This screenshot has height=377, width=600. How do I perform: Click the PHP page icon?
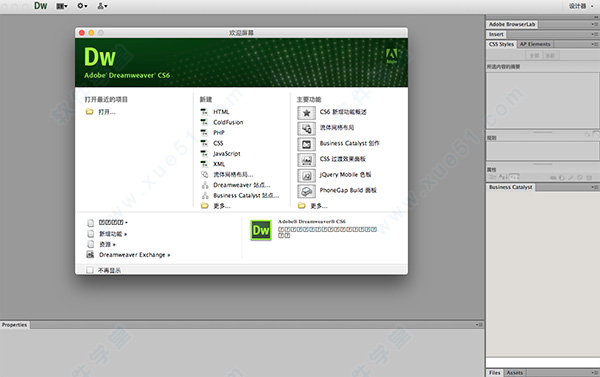click(204, 132)
